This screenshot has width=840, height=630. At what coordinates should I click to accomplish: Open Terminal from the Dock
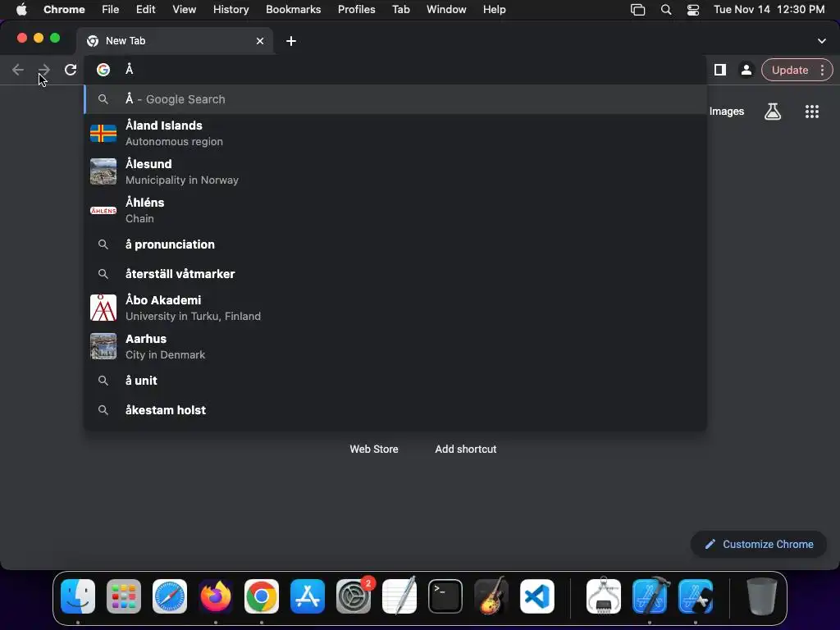pyautogui.click(x=445, y=596)
